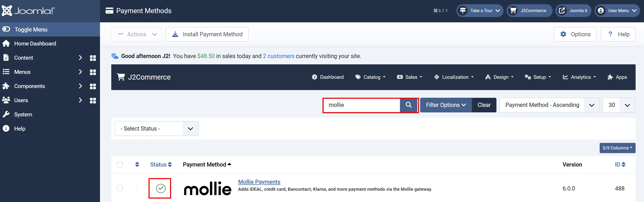This screenshot has width=644, height=202.
Task: Click the weather greeting icon
Action: 115,56
